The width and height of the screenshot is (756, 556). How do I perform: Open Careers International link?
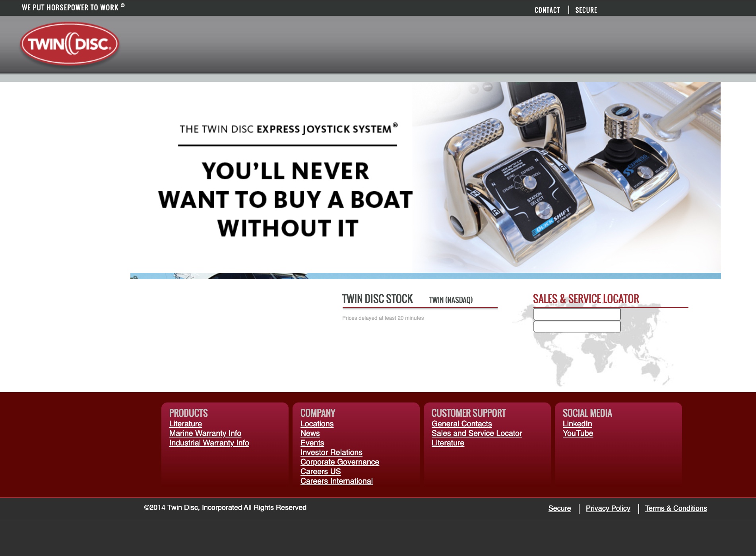[336, 481]
